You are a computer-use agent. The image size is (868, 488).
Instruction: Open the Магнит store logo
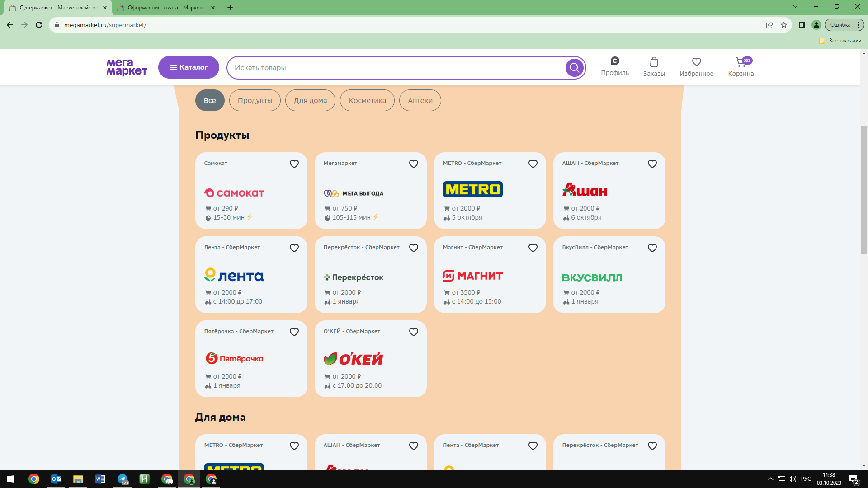[473, 276]
